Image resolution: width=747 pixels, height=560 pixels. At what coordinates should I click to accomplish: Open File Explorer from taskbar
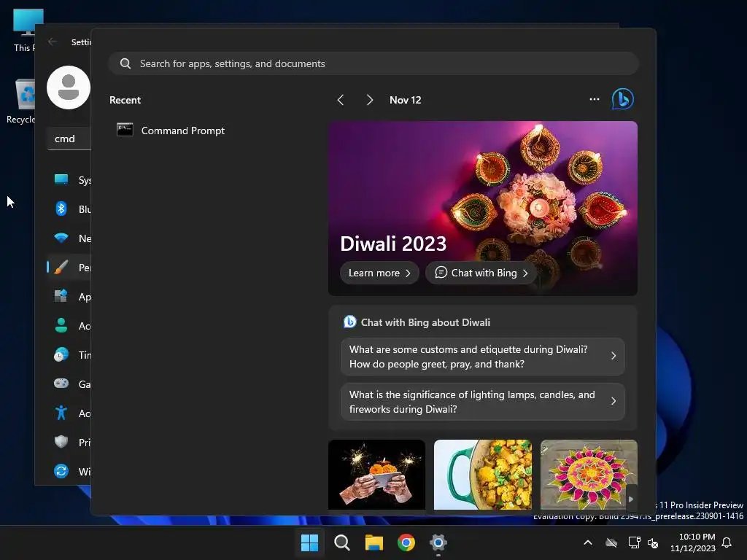pos(374,542)
